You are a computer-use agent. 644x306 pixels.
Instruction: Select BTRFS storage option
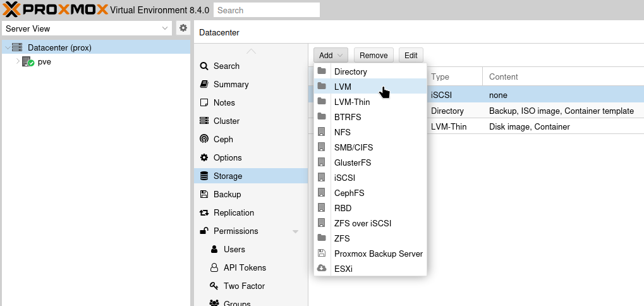(x=370, y=117)
